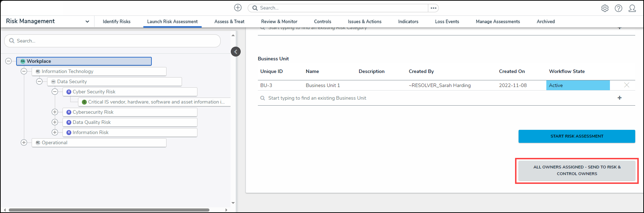Open the settings gear icon
The image size is (644, 213).
(x=605, y=8)
